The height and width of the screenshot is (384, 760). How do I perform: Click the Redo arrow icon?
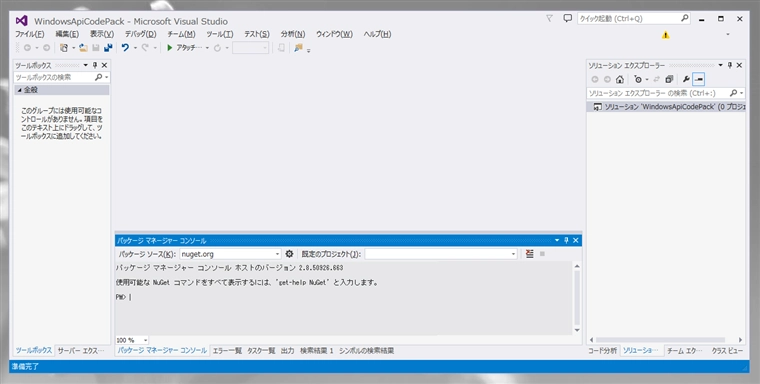tap(144, 48)
